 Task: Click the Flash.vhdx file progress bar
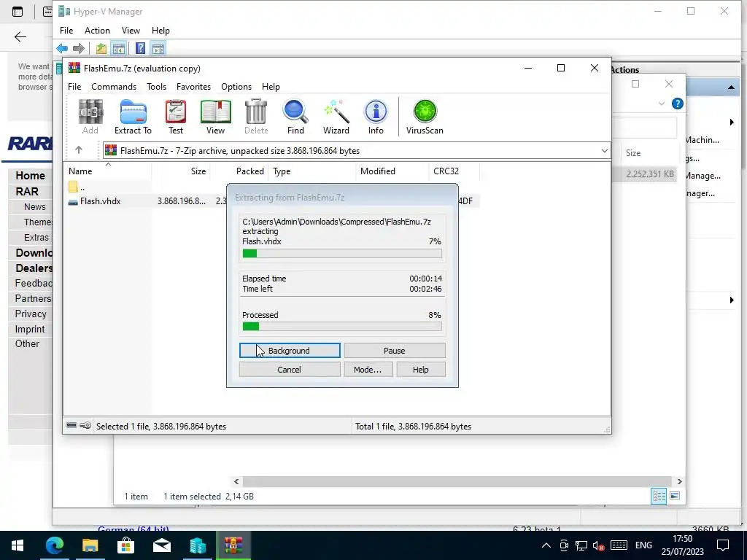coord(342,253)
